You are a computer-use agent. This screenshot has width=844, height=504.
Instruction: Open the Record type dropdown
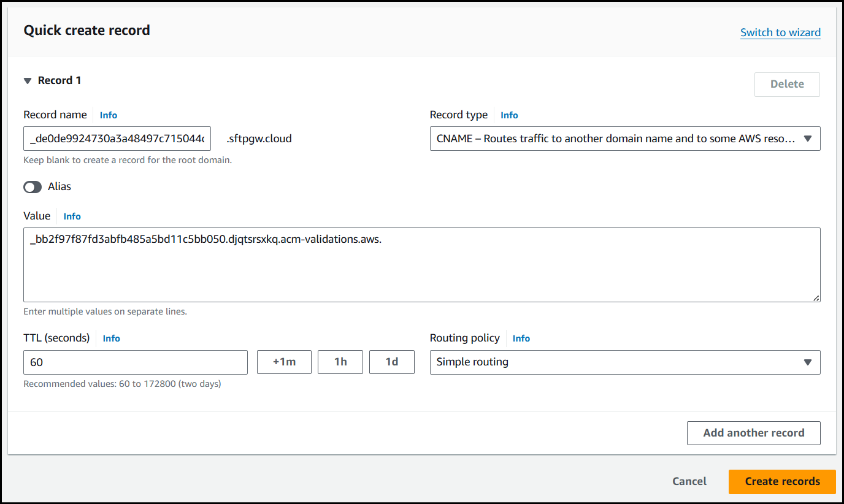(x=624, y=139)
